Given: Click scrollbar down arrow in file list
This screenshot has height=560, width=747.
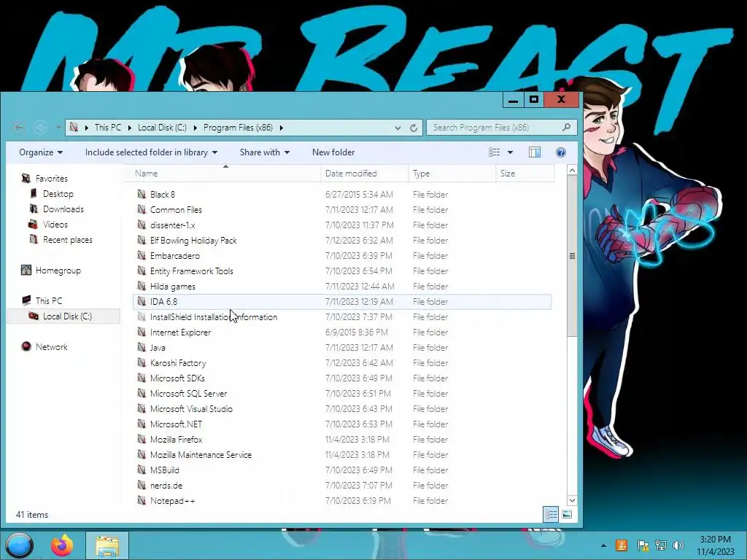Looking at the screenshot, I should tap(572, 500).
